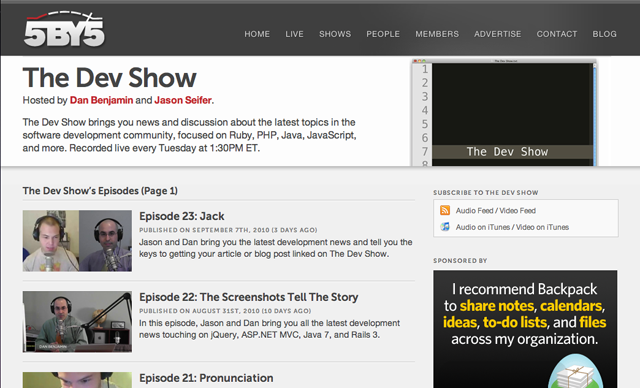This screenshot has width=640, height=388.
Task: Open the Episode 23: Jack title
Action: click(x=182, y=216)
